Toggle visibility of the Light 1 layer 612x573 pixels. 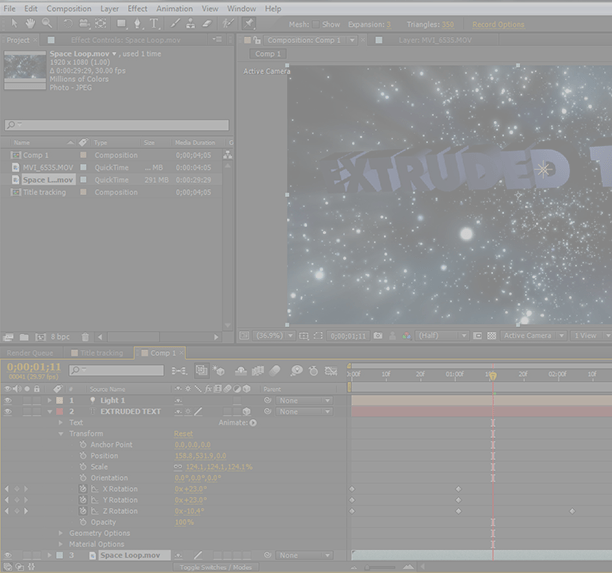pos(8,400)
